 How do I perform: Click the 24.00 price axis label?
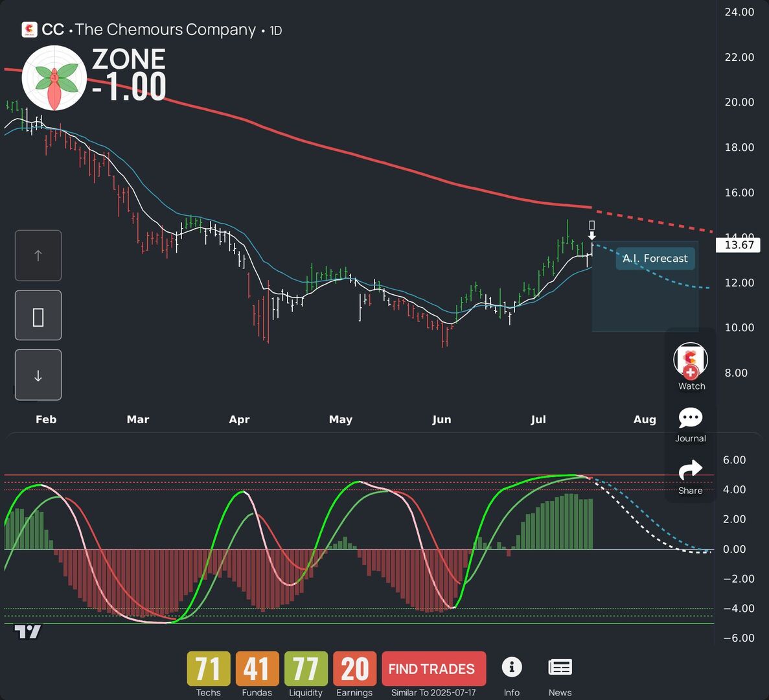739,12
